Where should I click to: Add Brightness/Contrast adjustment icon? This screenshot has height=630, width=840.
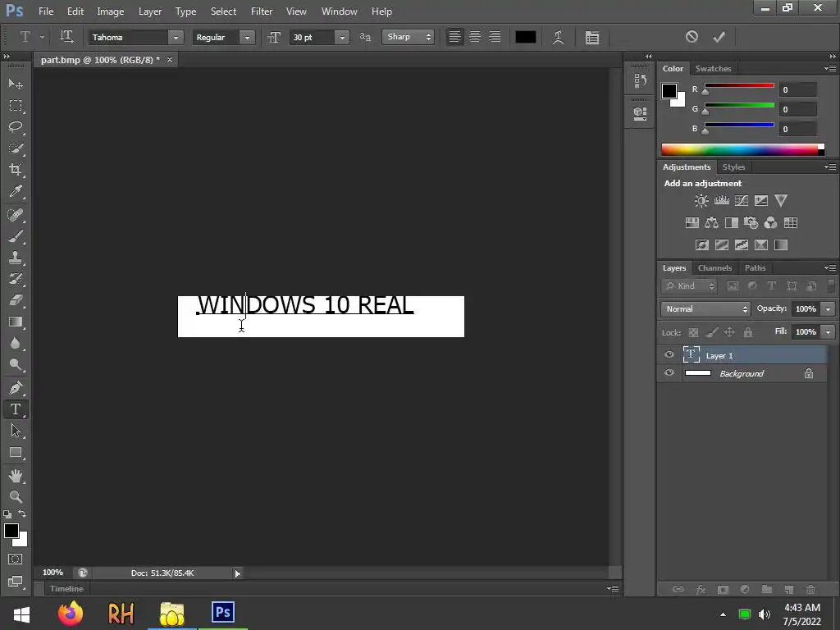coord(701,201)
